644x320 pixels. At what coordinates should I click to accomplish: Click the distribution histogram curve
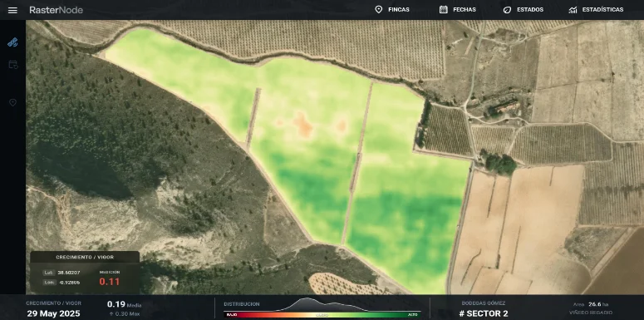pos(322,304)
